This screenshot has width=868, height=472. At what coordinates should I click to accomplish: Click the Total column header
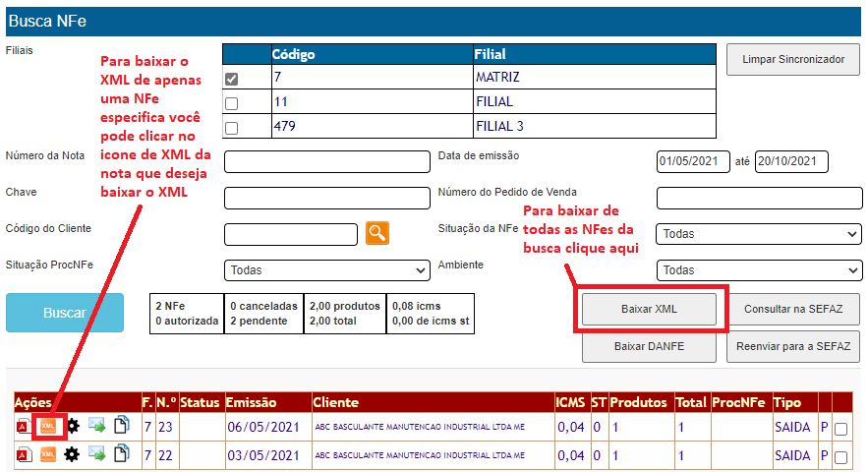click(x=691, y=403)
